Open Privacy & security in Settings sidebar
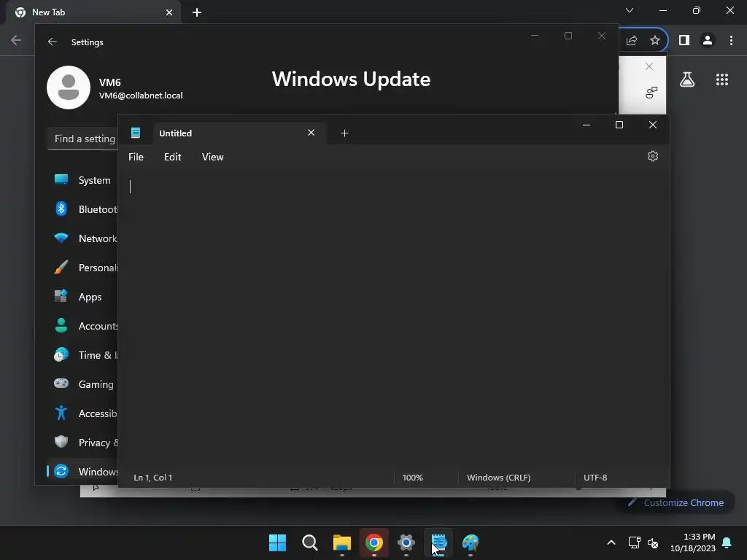Image resolution: width=747 pixels, height=560 pixels. tap(82, 443)
